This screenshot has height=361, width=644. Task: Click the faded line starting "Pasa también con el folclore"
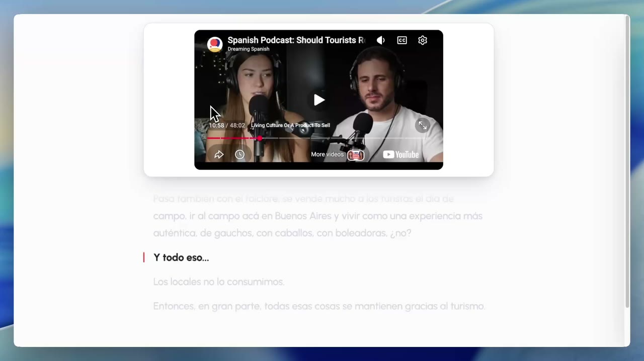point(303,199)
